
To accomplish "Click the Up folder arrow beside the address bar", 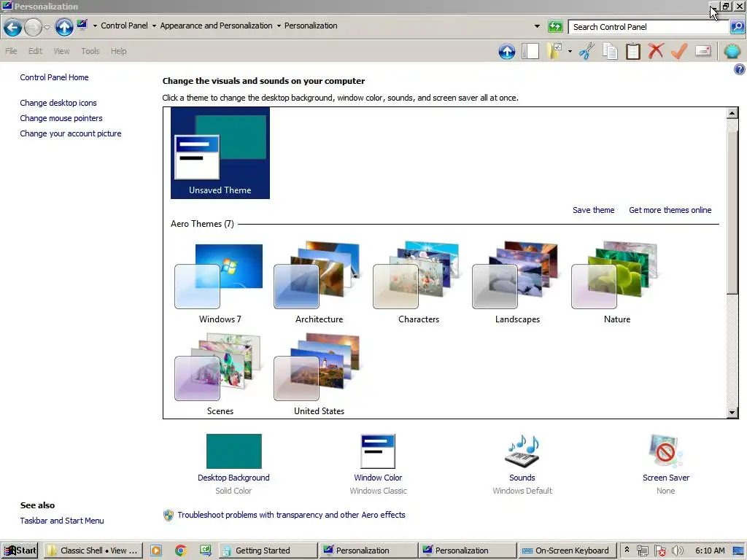I will [64, 27].
